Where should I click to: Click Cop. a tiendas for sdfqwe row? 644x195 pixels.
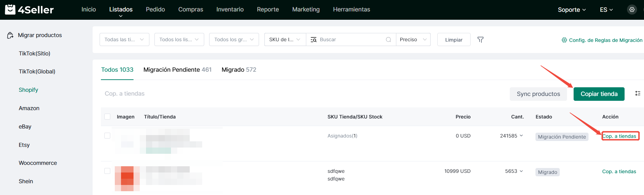coord(619,171)
